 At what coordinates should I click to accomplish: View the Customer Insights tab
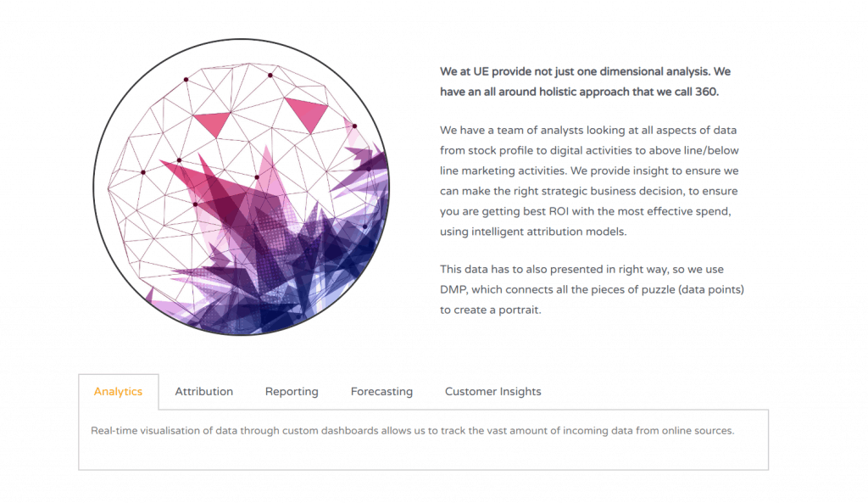(492, 392)
